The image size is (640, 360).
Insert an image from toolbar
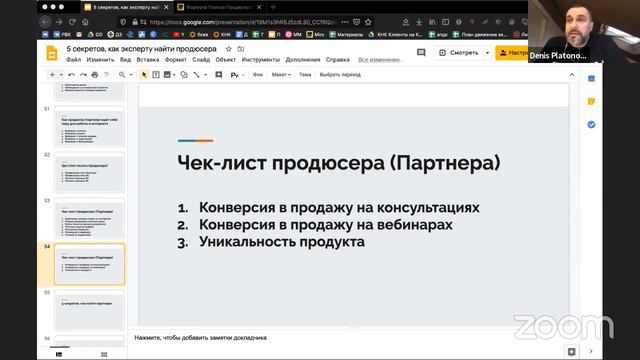pyautogui.click(x=167, y=75)
